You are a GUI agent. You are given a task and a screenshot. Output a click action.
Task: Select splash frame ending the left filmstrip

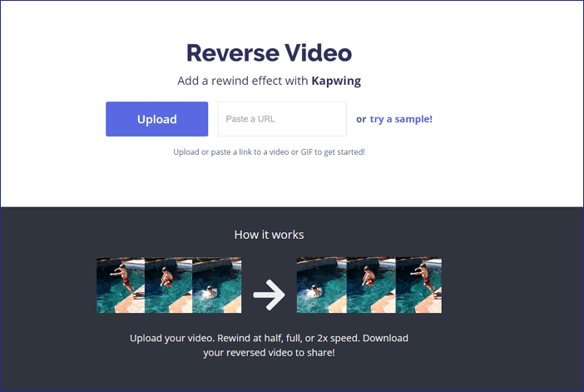pyautogui.click(x=217, y=285)
